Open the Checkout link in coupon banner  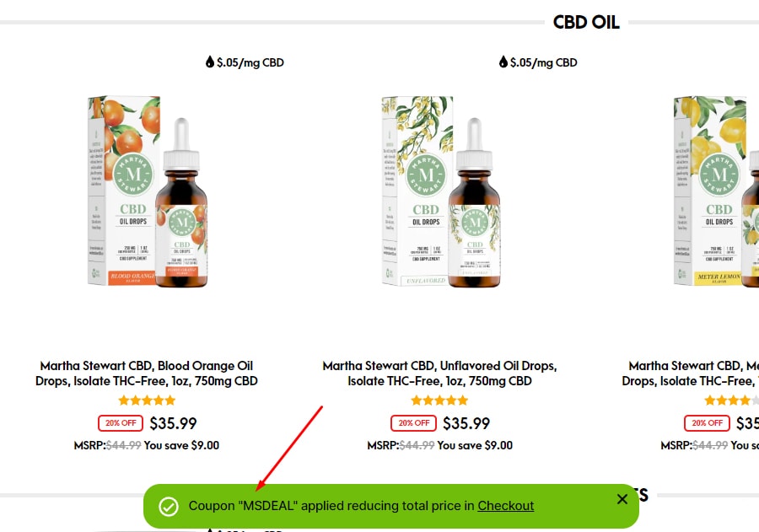pos(505,506)
